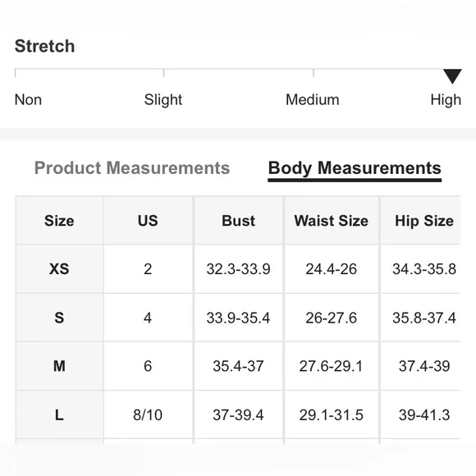Click the Size column header

(x=59, y=221)
